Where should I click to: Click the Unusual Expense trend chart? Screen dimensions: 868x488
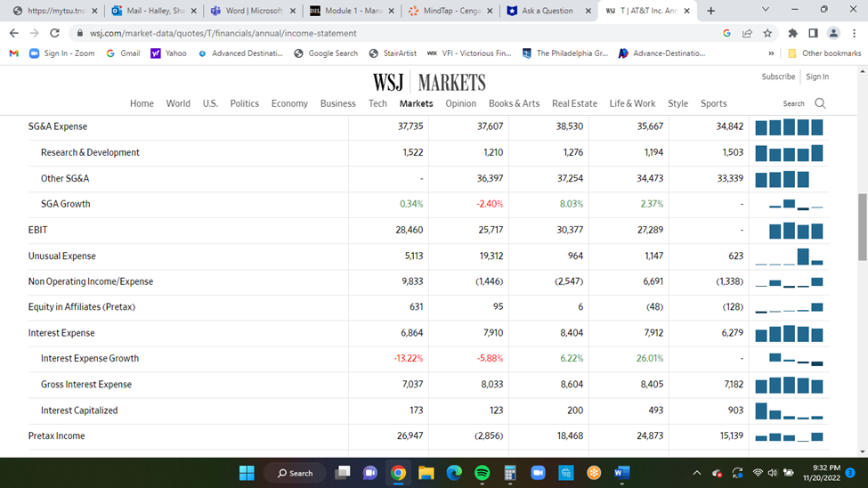[790, 256]
